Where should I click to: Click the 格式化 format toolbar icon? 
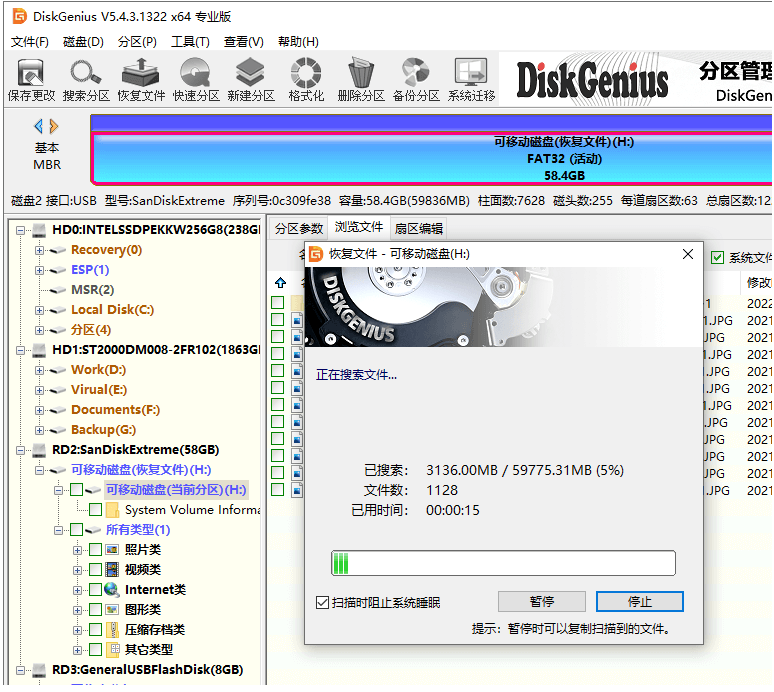306,79
